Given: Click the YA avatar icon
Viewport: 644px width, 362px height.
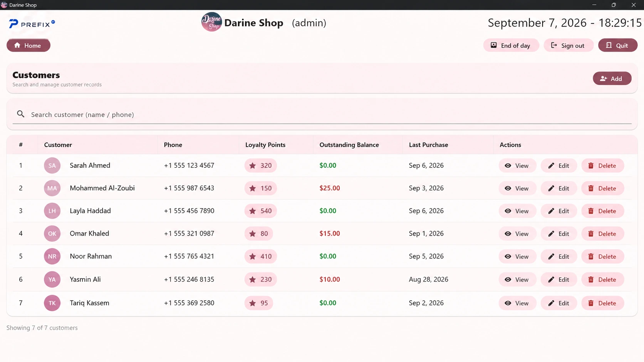Looking at the screenshot, I should click(52, 280).
